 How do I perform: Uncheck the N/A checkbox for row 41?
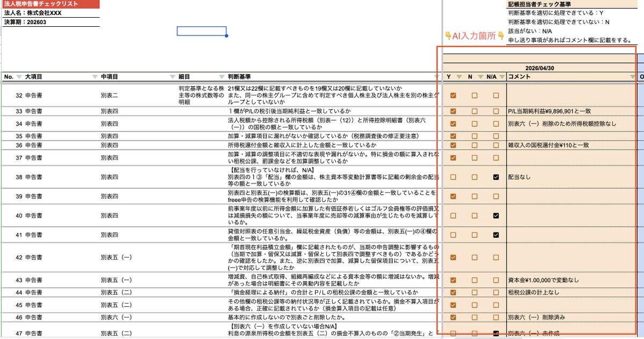click(496, 235)
